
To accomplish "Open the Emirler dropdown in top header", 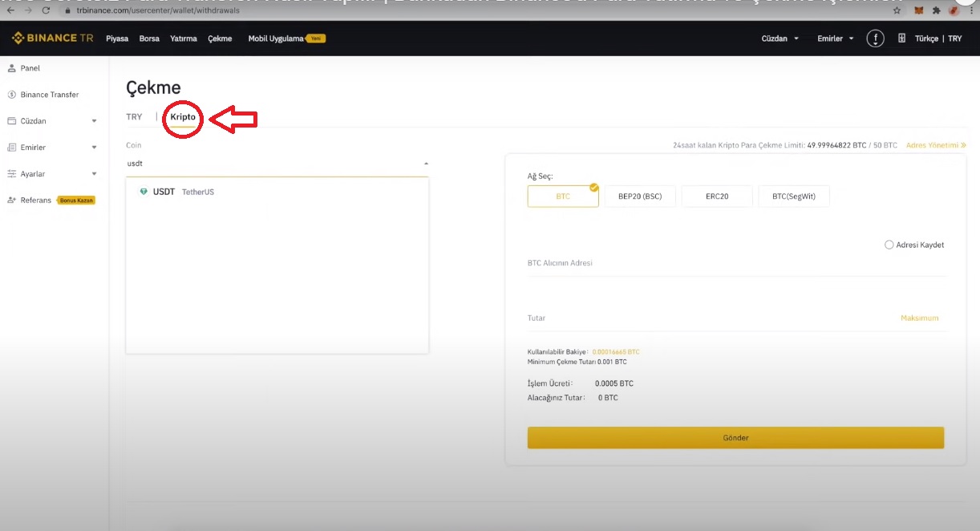I will (x=835, y=39).
